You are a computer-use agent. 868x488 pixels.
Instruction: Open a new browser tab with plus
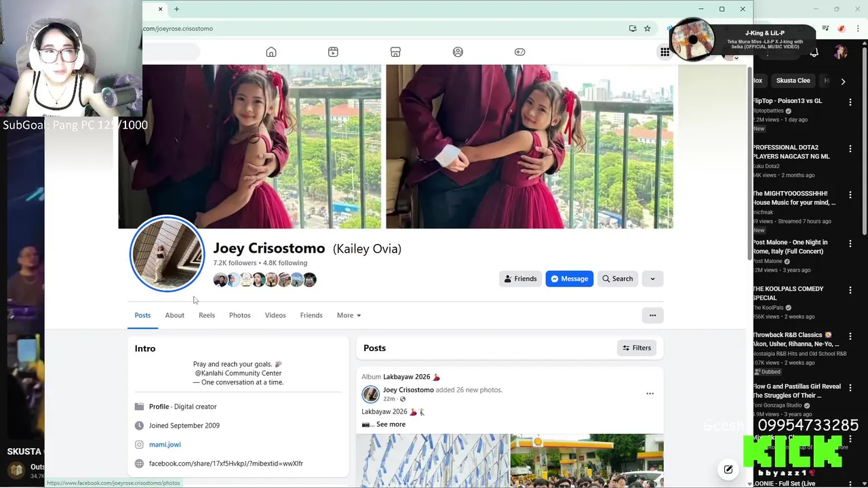click(x=176, y=9)
